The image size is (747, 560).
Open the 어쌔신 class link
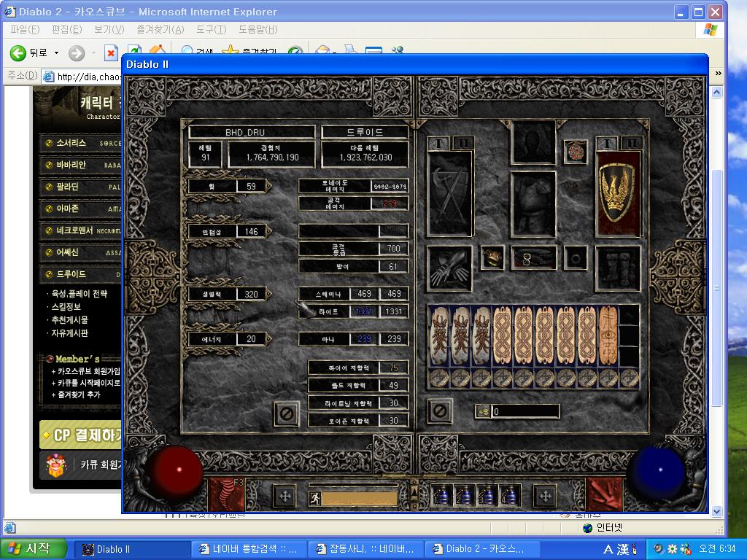pyautogui.click(x=81, y=252)
